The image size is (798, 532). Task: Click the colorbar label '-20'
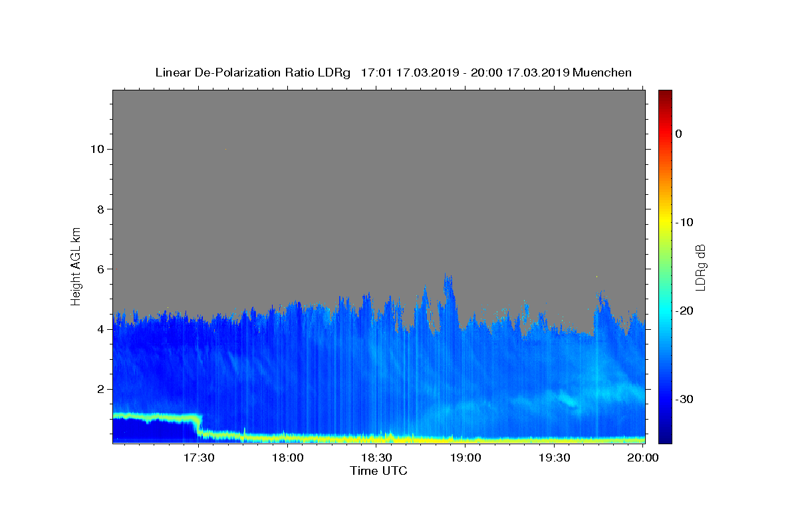pos(686,311)
